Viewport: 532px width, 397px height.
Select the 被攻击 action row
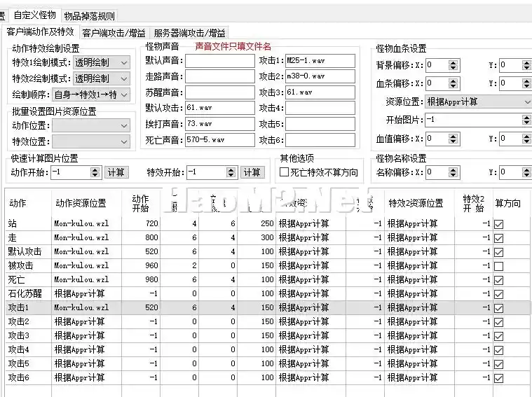[268, 265]
